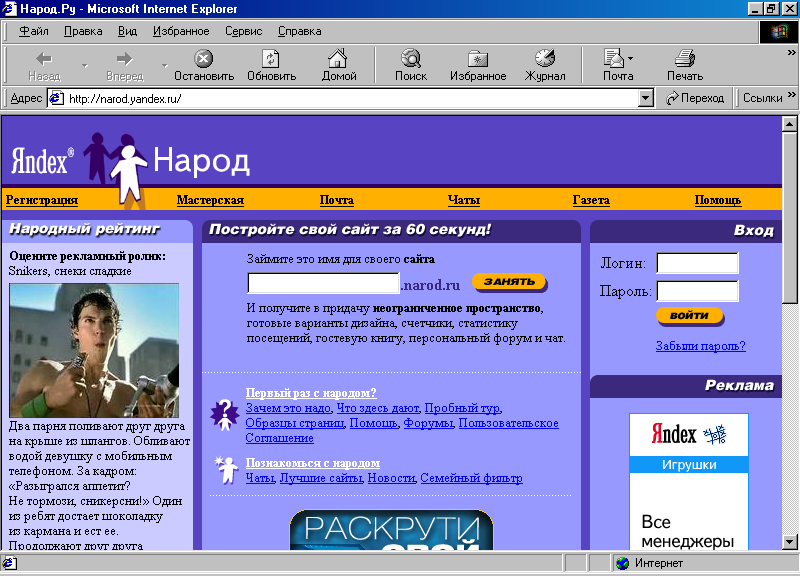Screen dimensions: 800x576
Task: Open Forward button history dropdown arrow
Action: click(x=164, y=66)
